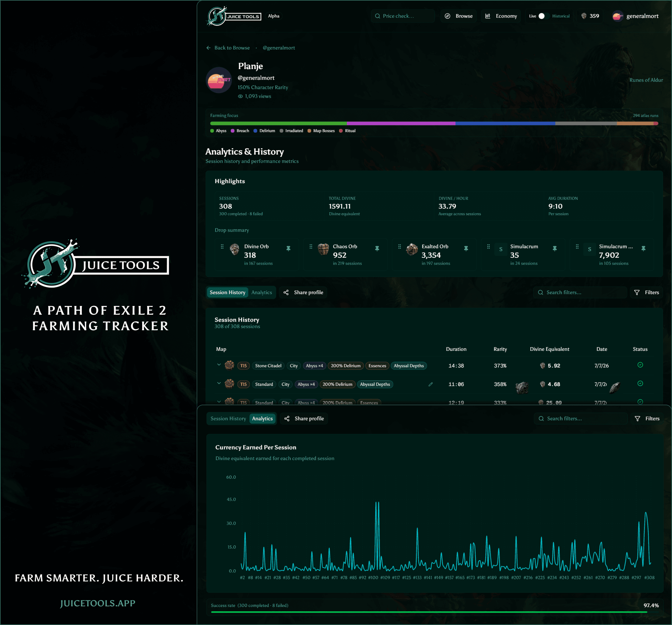
Task: Click the upper Share profile button
Action: point(303,293)
